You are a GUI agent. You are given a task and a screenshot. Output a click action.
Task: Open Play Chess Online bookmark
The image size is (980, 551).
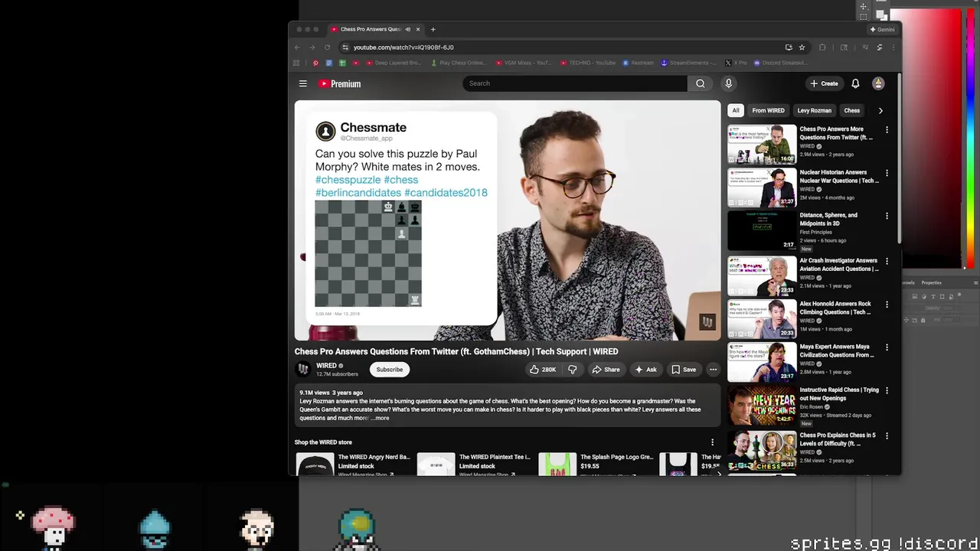(x=459, y=63)
